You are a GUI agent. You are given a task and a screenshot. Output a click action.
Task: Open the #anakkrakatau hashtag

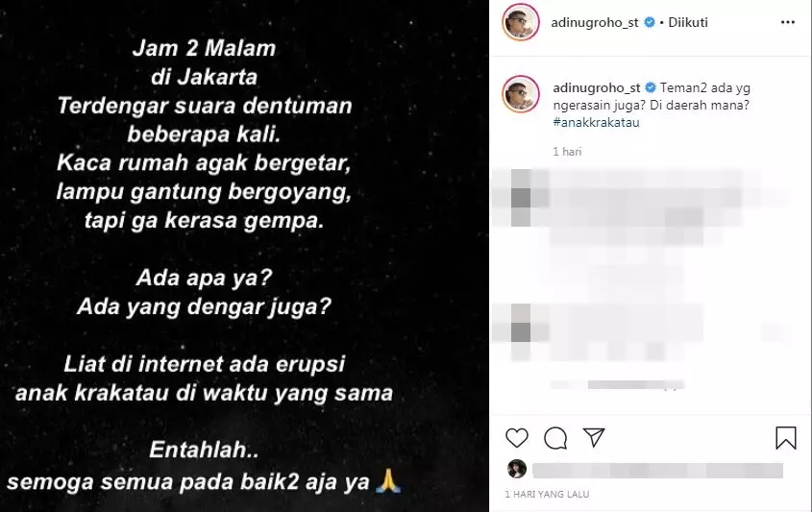(596, 122)
